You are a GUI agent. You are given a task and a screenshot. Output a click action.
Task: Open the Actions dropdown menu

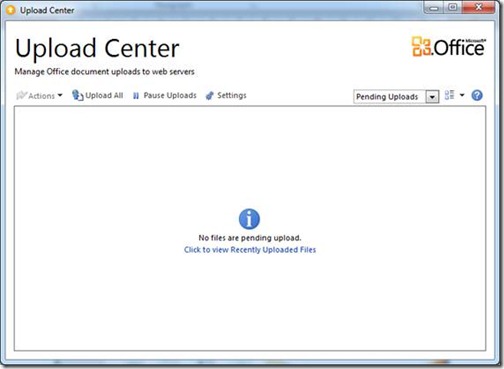39,96
